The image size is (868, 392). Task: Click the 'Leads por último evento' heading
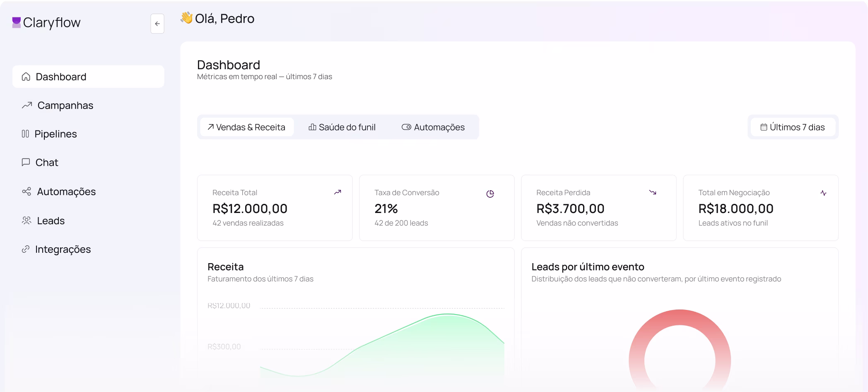(x=588, y=266)
